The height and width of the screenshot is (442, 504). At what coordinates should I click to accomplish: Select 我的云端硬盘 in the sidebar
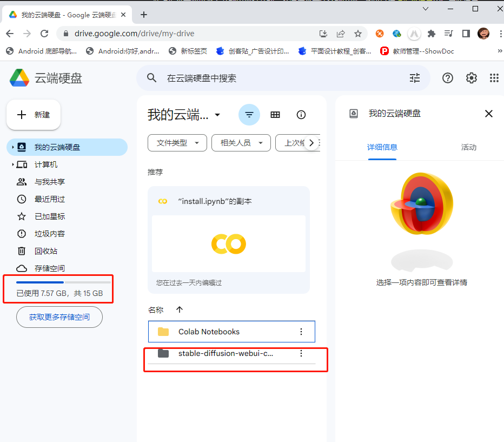67,147
